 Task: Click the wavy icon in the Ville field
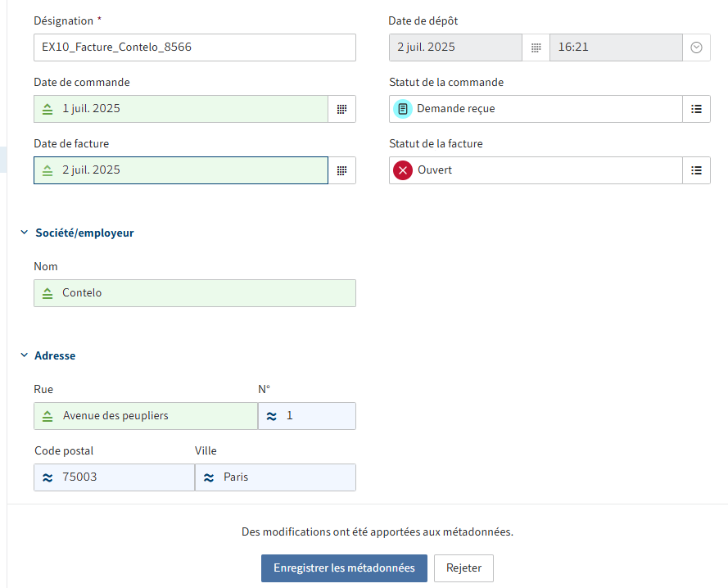[x=209, y=477]
